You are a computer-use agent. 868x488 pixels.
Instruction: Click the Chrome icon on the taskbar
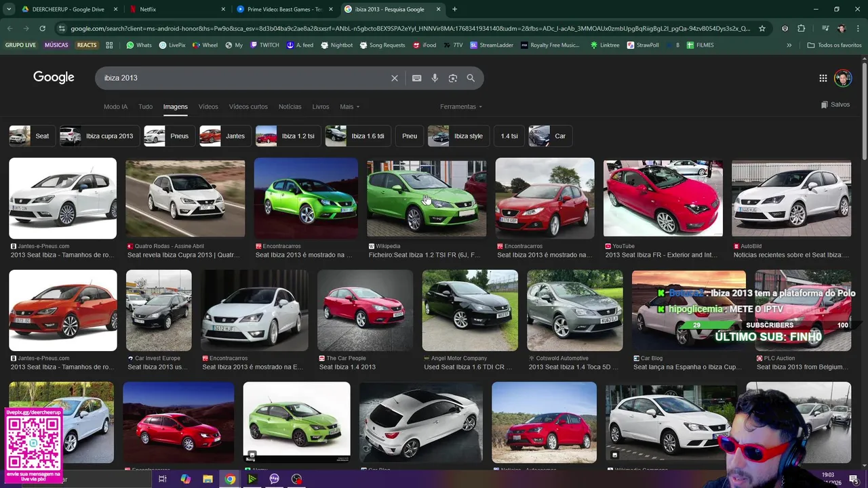[230, 479]
